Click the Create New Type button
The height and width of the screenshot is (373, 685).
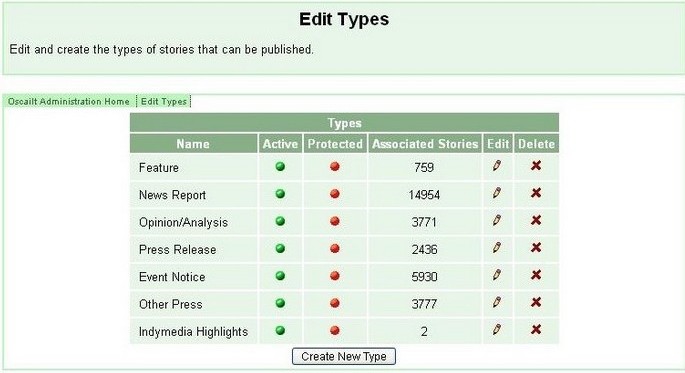point(344,356)
